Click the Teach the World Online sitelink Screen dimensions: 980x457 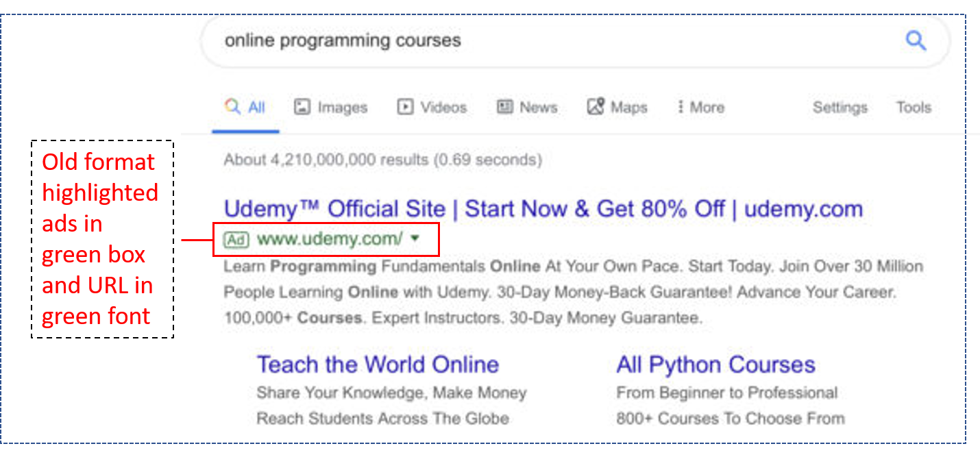(x=378, y=364)
